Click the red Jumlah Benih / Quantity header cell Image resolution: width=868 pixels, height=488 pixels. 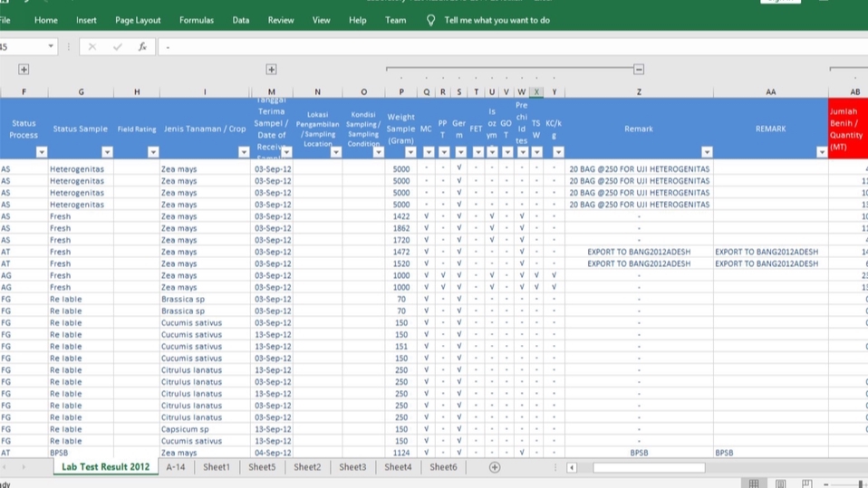[x=848, y=129]
